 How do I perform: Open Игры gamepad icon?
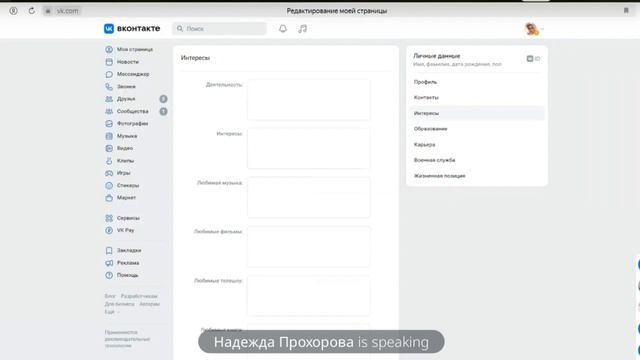[109, 173]
